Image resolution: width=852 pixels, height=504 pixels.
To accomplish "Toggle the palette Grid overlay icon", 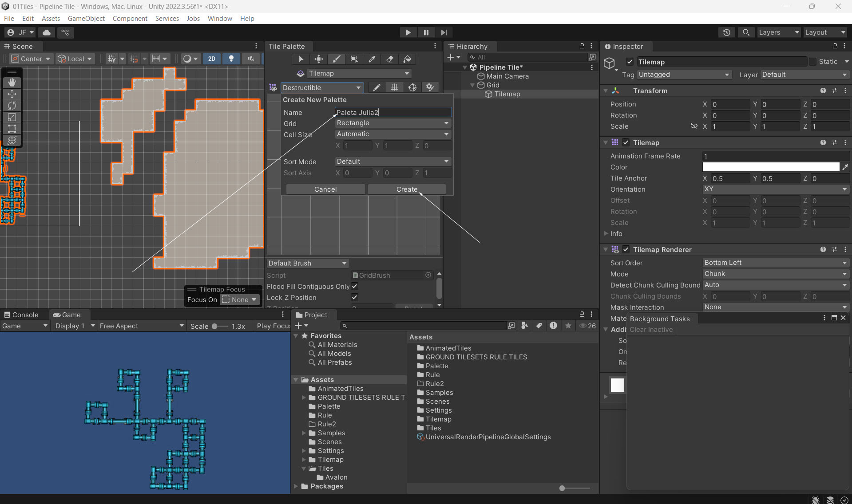I will click(x=394, y=87).
